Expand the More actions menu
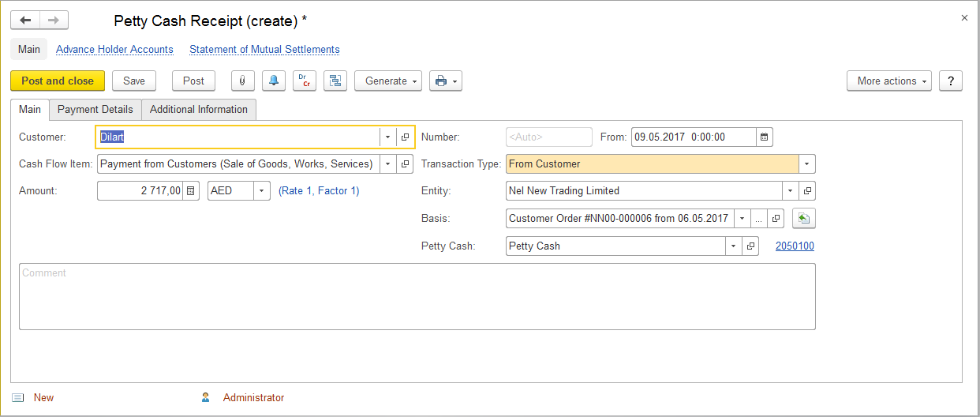980x417 pixels. point(888,81)
